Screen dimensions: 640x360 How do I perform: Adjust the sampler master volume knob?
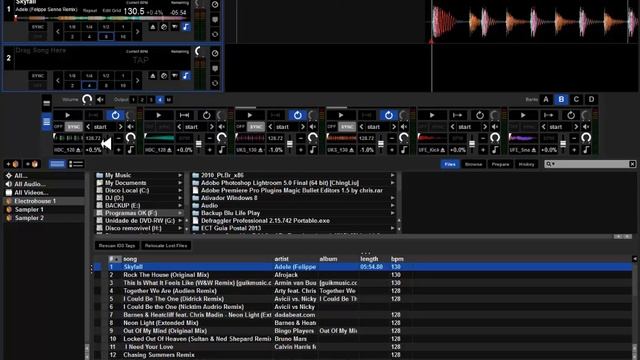(87, 99)
